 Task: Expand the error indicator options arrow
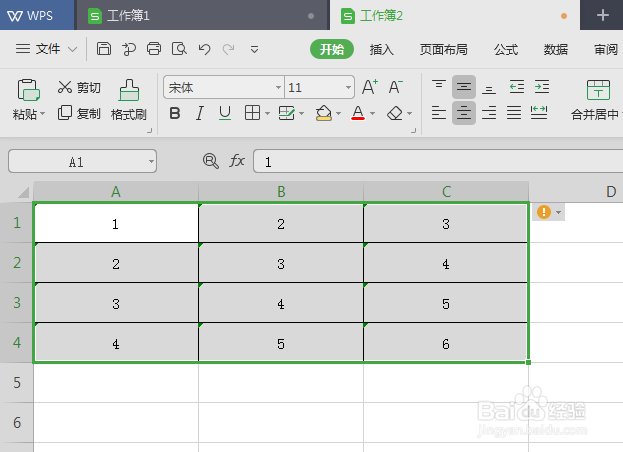[x=558, y=212]
